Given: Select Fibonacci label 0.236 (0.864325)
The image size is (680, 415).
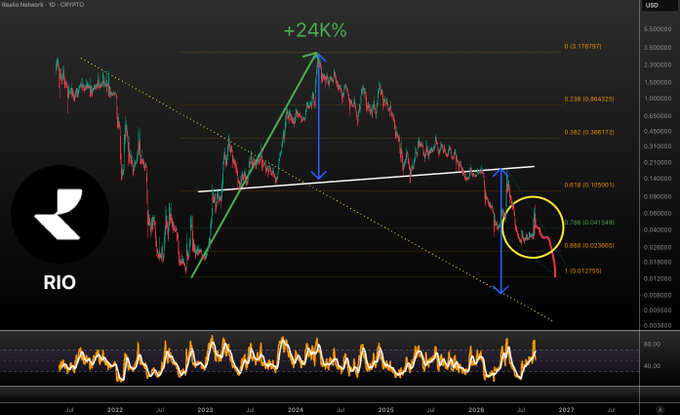Looking at the screenshot, I should click(589, 99).
